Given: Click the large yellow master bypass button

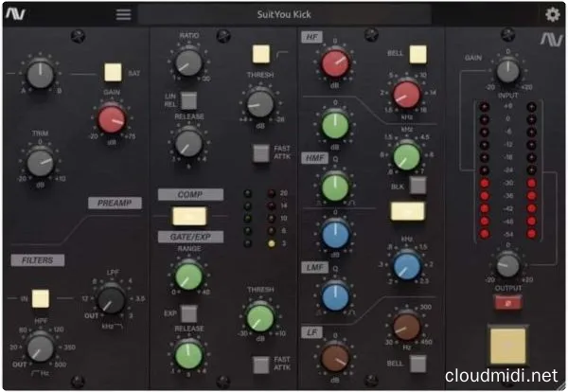Looking at the screenshot, I should click(507, 346).
